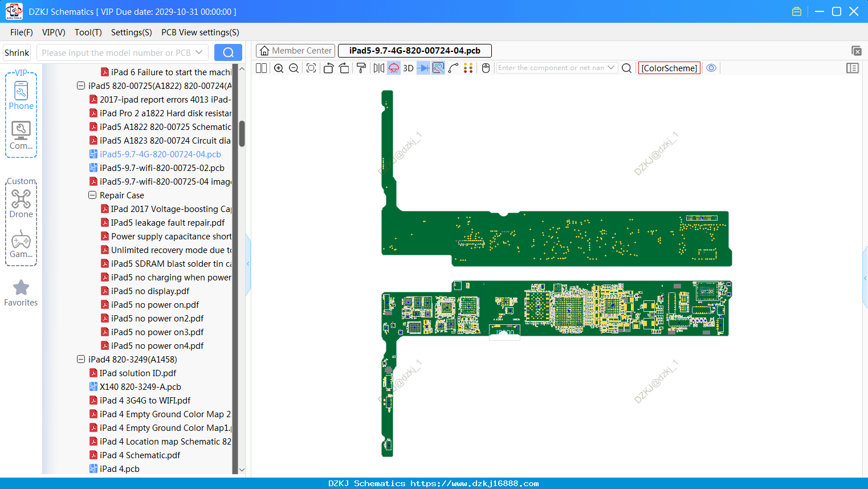Click the tree panel vertical scrollbar
This screenshot has height=489, width=868.
(242, 134)
